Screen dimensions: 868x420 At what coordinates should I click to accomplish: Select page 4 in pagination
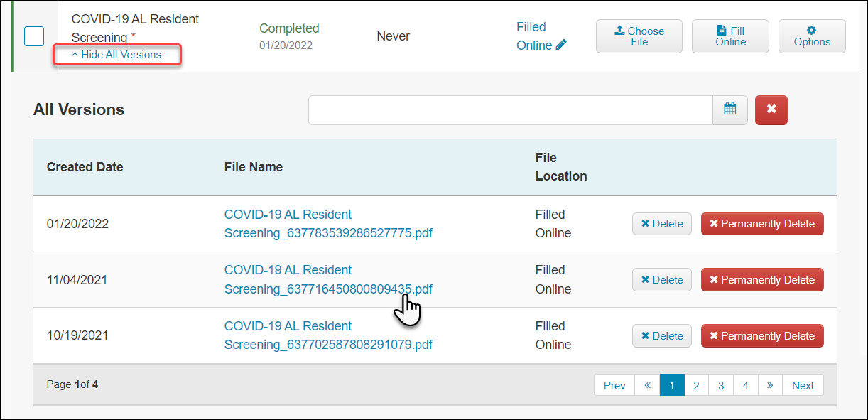745,385
